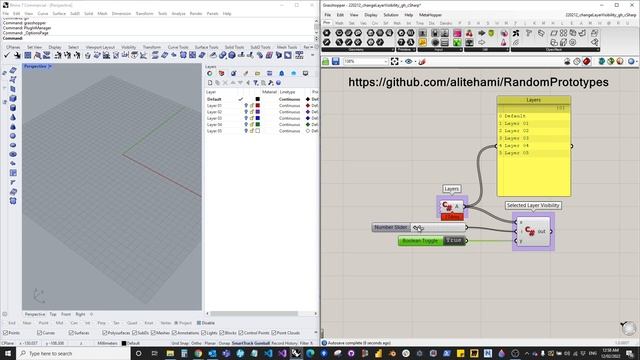Click the checkmark icon in Rhino CPlanes toolbar
Image resolution: width=640 pixels, height=360 pixels.
pos(7,55)
